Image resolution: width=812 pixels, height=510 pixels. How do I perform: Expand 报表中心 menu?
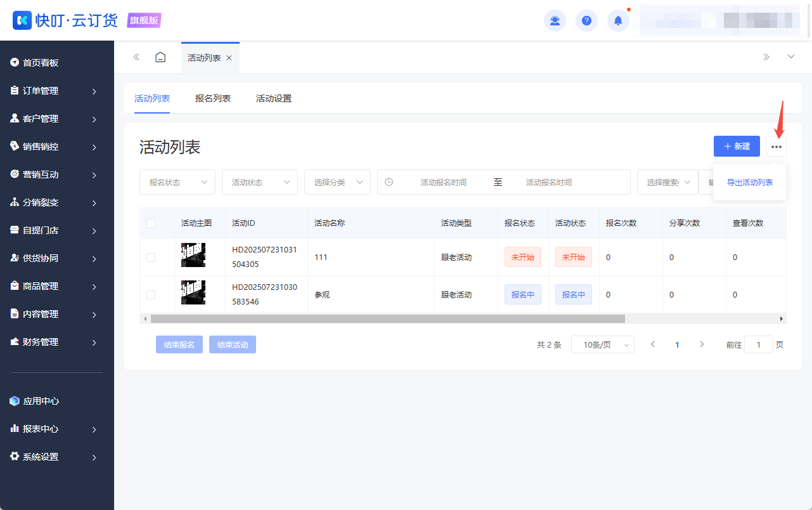(57, 429)
